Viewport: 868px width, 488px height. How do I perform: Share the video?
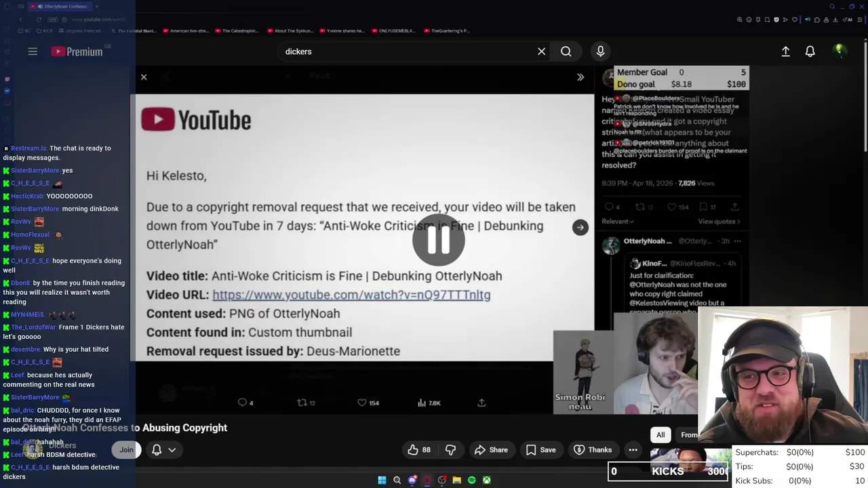click(x=491, y=449)
